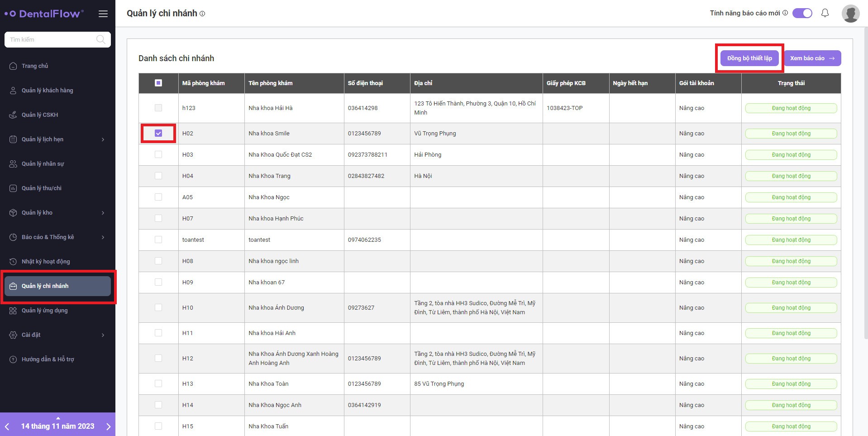This screenshot has height=436, width=868.
Task: Expand the Cài đặt submenu
Action: pos(103,335)
